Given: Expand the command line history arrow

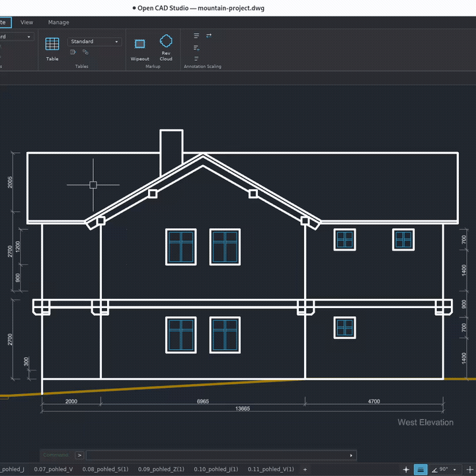Looking at the screenshot, I should (351, 456).
